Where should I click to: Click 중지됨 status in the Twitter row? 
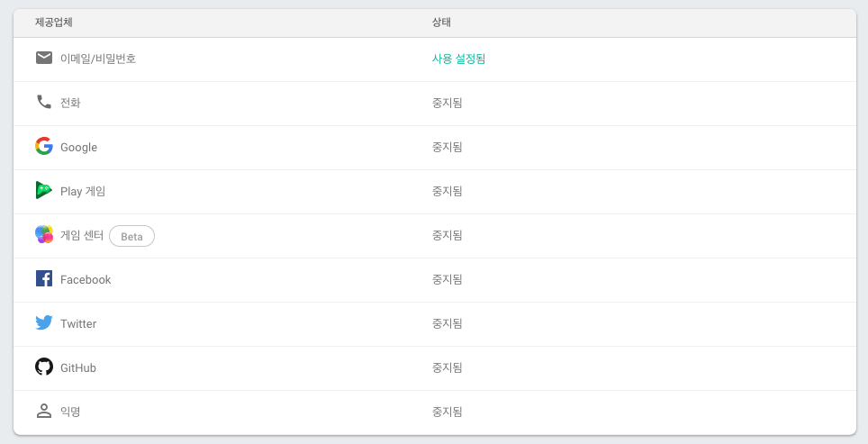click(x=447, y=323)
